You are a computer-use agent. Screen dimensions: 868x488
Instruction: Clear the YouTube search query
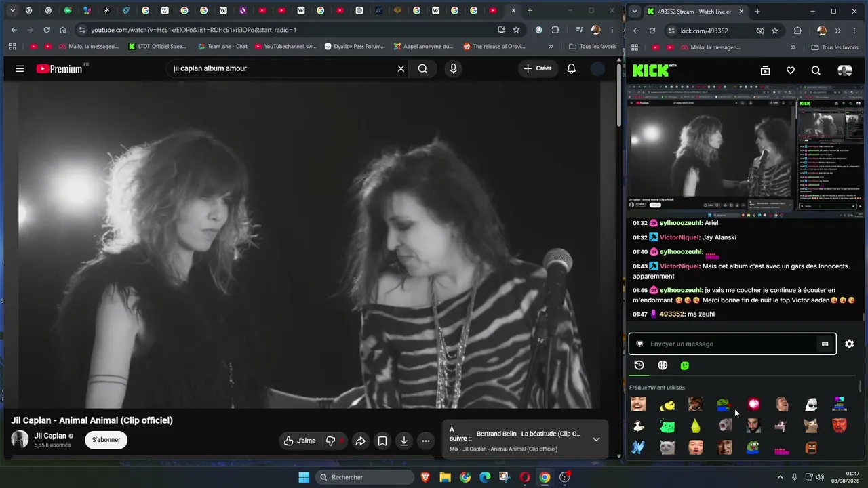coord(401,68)
